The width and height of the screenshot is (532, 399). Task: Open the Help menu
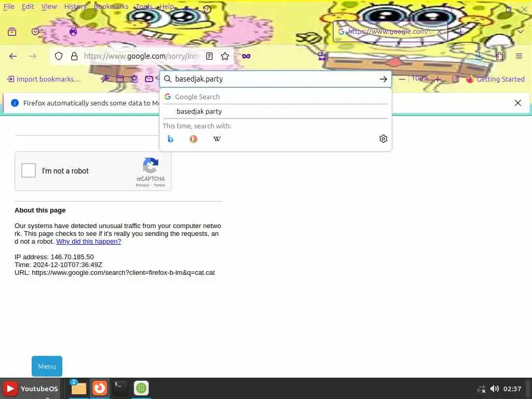167,6
